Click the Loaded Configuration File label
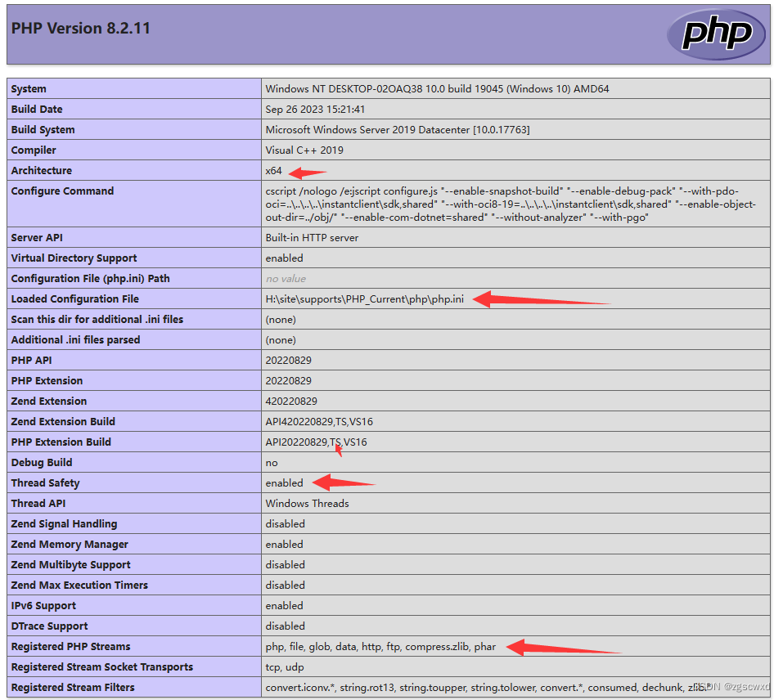The image size is (783, 700). (75, 298)
